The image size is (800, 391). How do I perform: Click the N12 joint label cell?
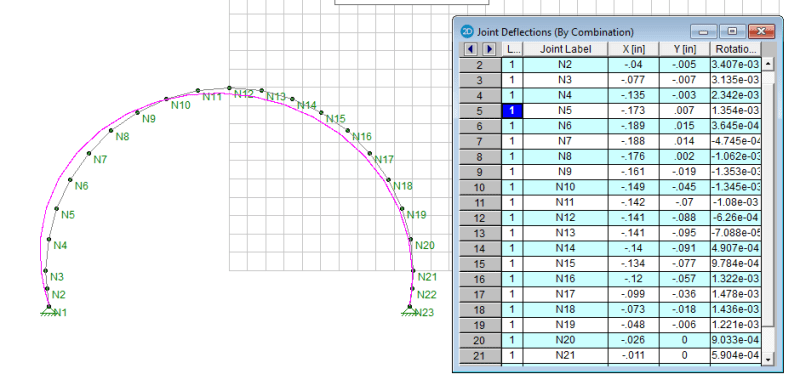565,218
